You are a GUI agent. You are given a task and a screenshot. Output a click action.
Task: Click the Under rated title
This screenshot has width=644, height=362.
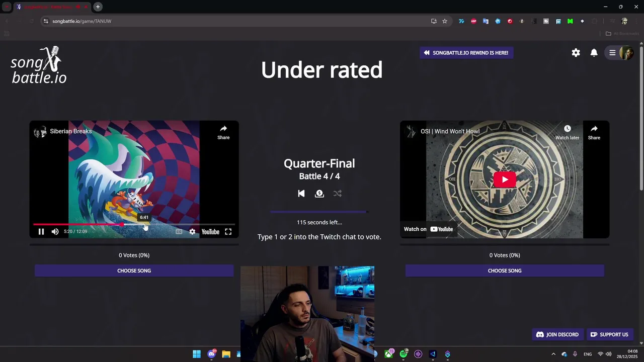point(322,70)
